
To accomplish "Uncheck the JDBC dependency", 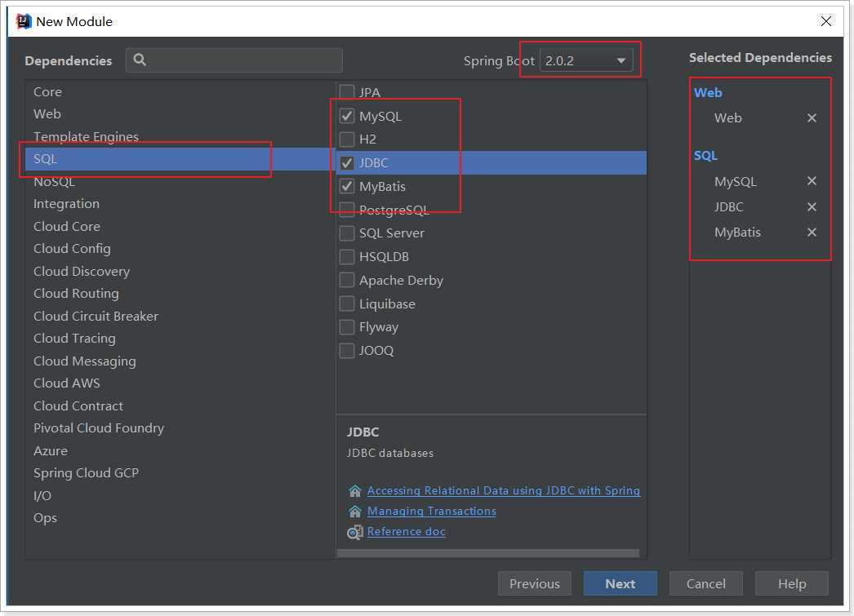I will click(347, 162).
